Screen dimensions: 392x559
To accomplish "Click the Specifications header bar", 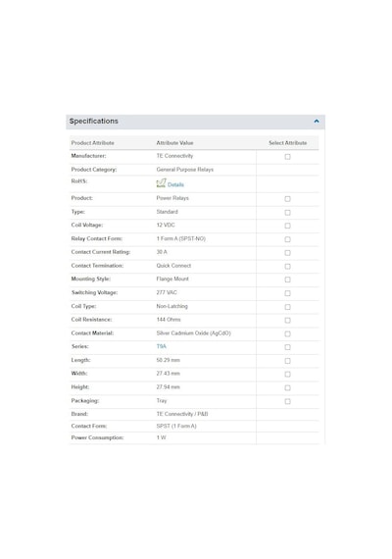I will click(195, 122).
